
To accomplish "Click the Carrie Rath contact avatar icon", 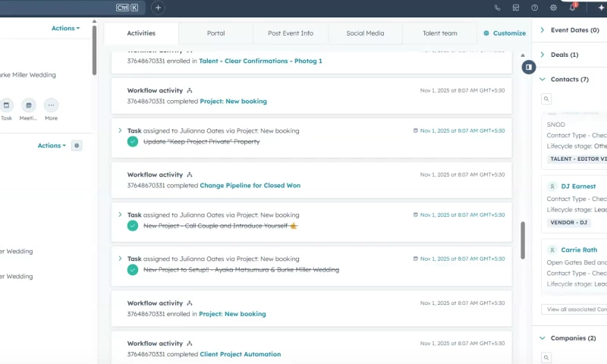I will [x=552, y=250].
